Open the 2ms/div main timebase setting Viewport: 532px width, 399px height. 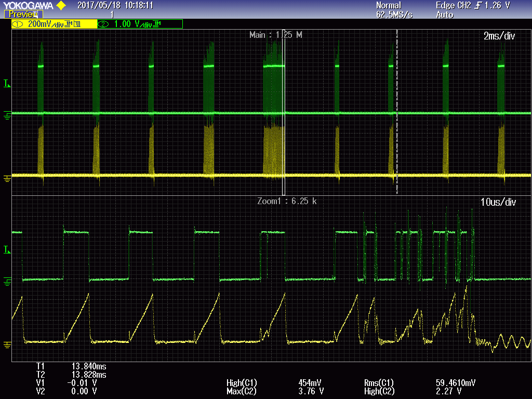click(x=498, y=35)
